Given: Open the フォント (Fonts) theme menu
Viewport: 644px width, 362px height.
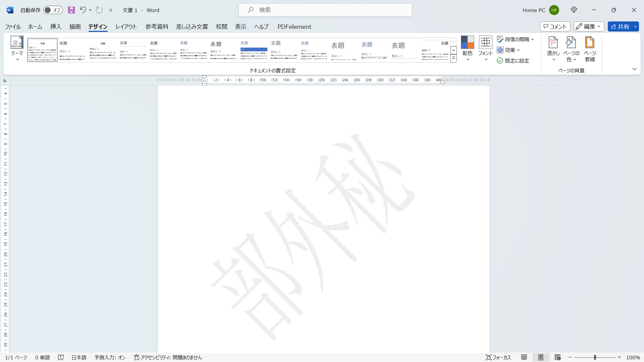Looking at the screenshot, I should 485,49.
